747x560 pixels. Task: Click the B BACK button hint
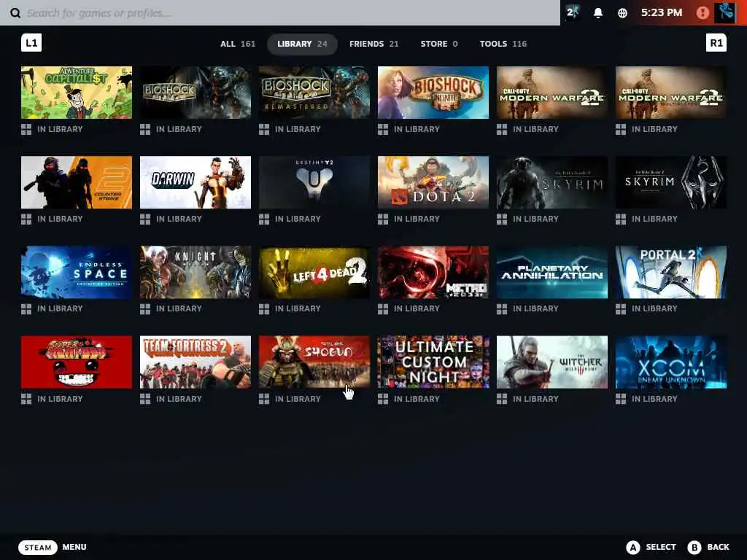point(708,547)
